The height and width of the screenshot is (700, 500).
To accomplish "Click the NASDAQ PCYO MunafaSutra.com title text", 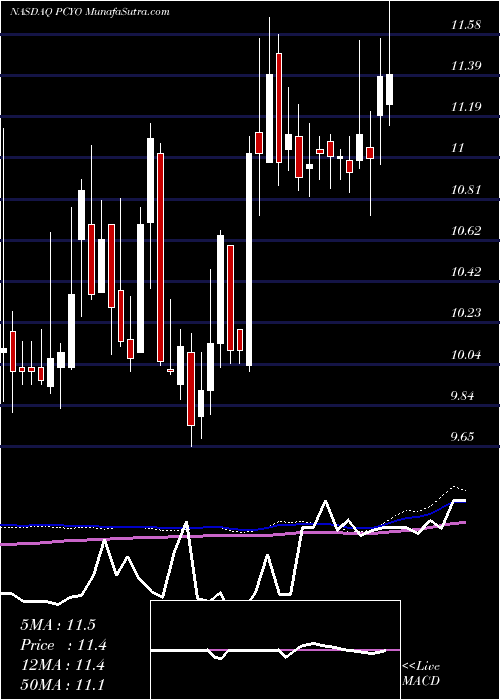I will (90, 12).
